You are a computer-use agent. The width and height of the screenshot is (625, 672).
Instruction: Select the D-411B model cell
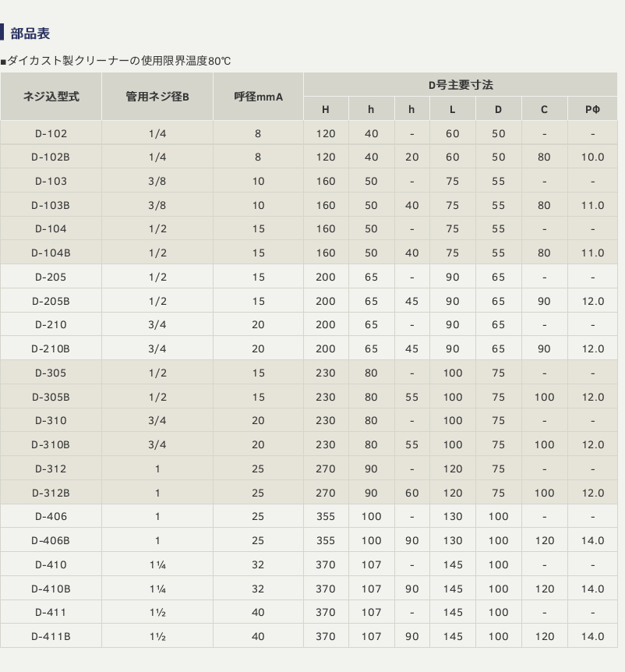click(x=51, y=636)
